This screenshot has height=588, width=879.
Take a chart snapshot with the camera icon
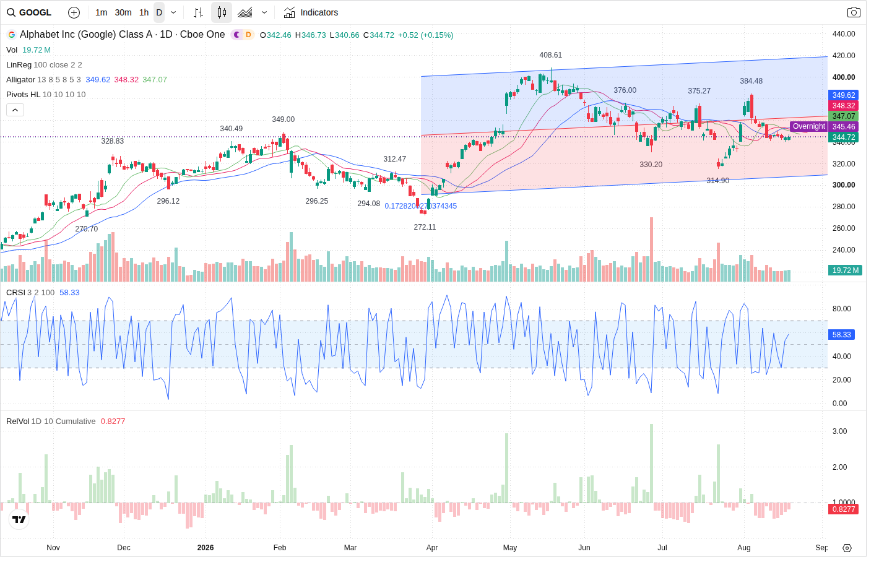pyautogui.click(x=854, y=12)
